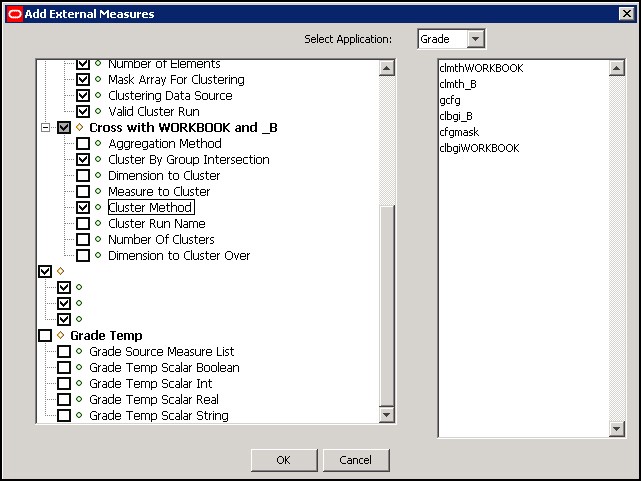Uncheck the Cluster Method checkbox
This screenshot has height=481, width=641.
(83, 207)
